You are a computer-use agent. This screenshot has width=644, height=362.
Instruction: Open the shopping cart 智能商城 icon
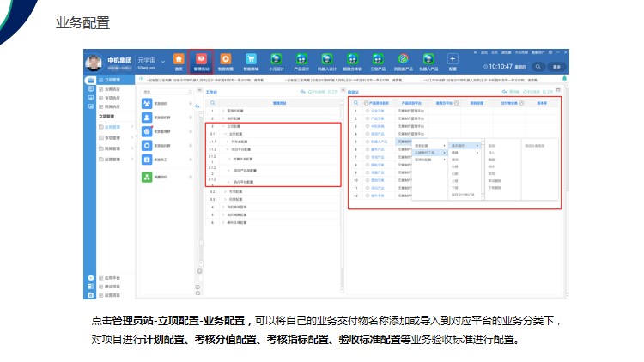251,59
